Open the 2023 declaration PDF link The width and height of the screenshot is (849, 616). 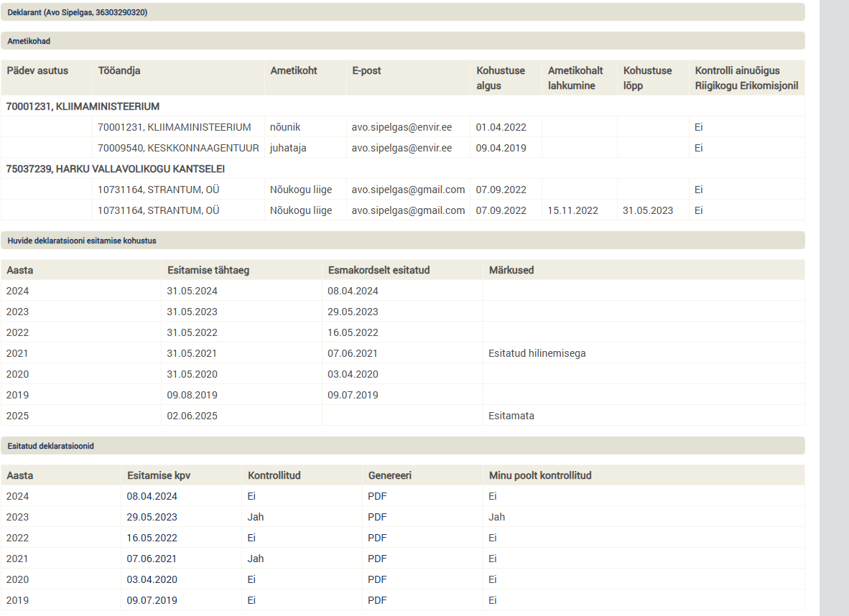pyautogui.click(x=377, y=517)
